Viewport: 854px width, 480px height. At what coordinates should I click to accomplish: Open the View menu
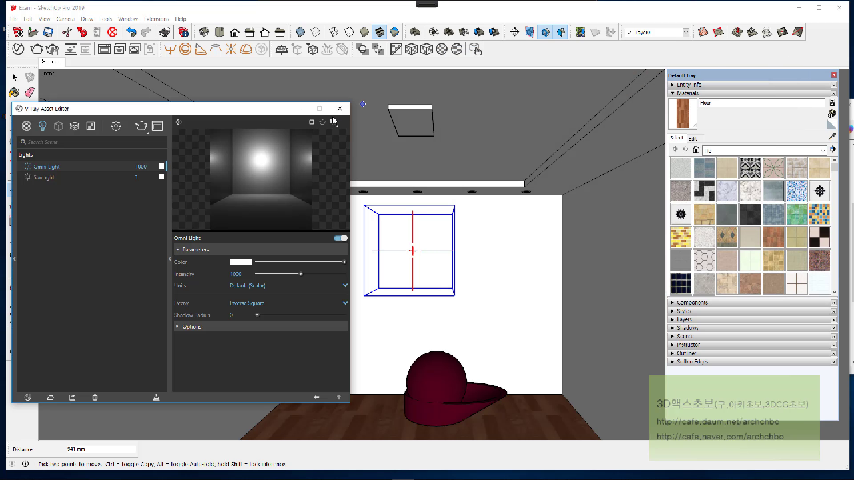pos(44,19)
